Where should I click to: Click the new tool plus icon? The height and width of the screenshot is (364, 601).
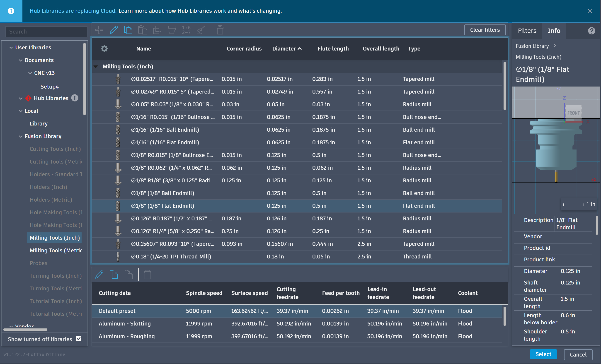99,30
